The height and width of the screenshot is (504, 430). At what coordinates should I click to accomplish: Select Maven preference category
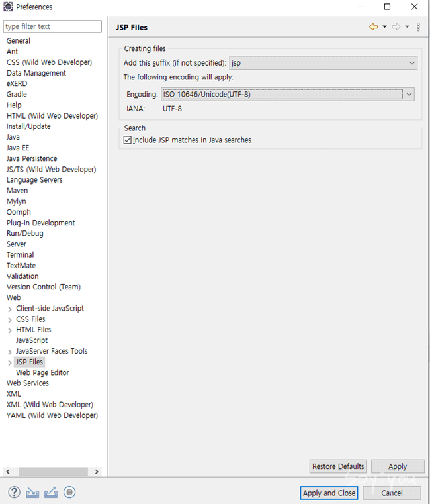click(x=17, y=191)
